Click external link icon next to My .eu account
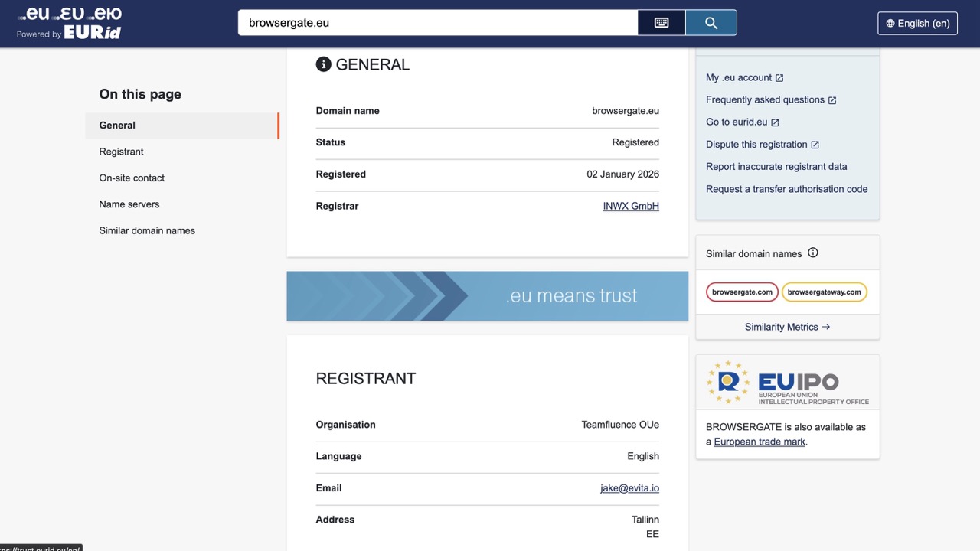Screen dimensions: 980x551 [779, 78]
